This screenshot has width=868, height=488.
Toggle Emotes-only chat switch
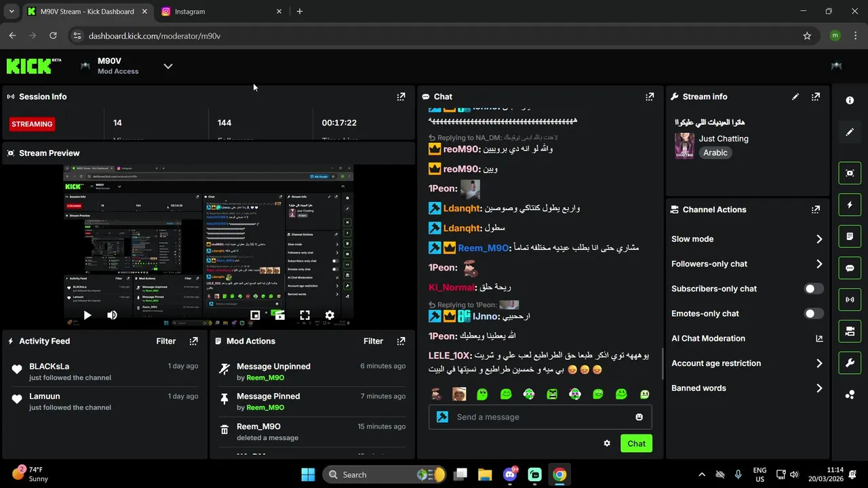[814, 314]
